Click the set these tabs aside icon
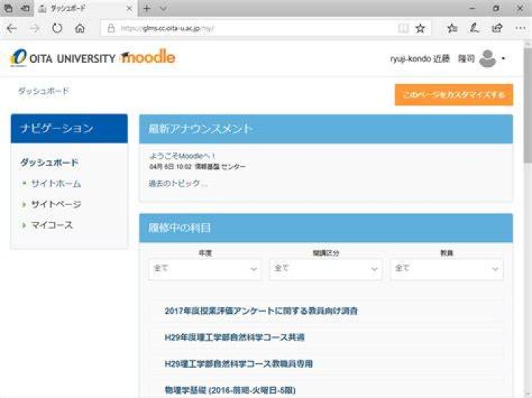 (x=25, y=8)
